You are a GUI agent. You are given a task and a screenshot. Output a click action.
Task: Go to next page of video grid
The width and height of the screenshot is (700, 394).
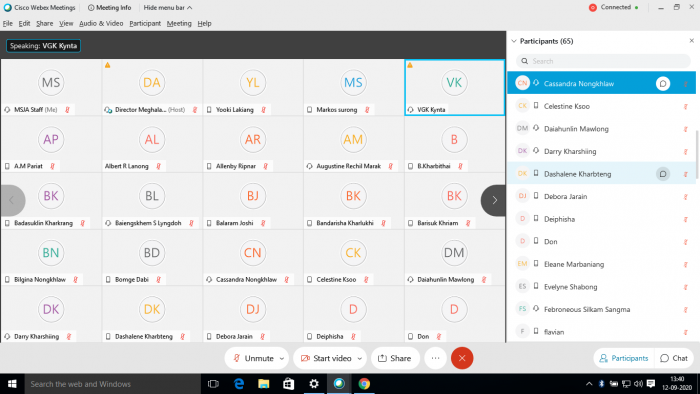coord(494,200)
